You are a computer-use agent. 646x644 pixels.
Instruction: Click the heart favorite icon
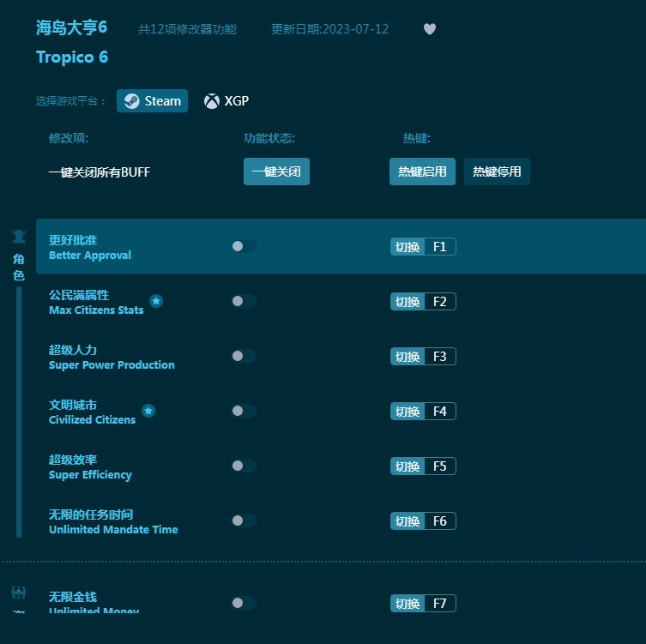(x=430, y=29)
